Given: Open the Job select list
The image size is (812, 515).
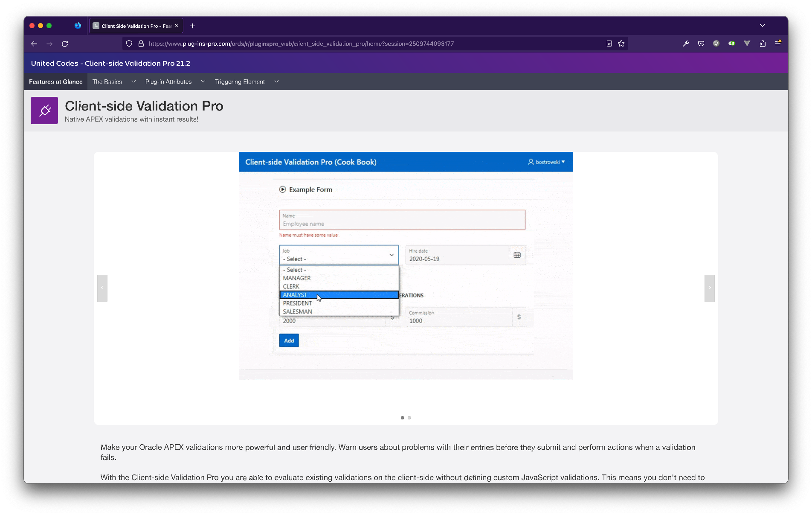Looking at the screenshot, I should (339, 255).
